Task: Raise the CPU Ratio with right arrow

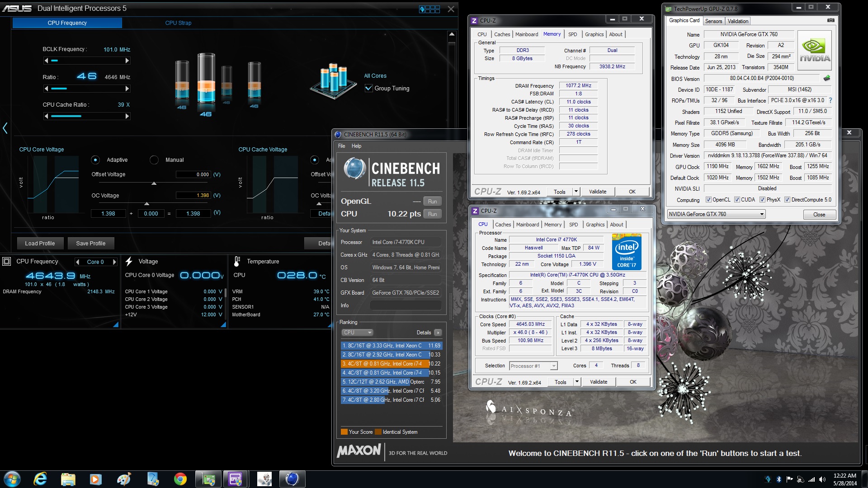Action: coord(127,89)
